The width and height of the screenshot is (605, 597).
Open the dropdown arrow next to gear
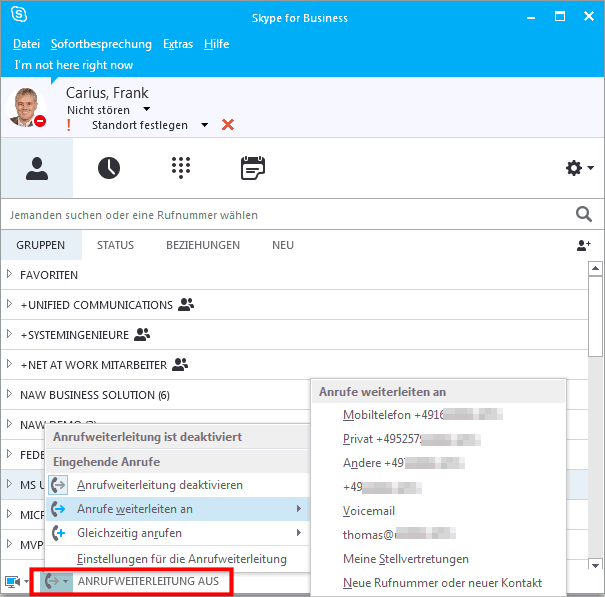(590, 168)
